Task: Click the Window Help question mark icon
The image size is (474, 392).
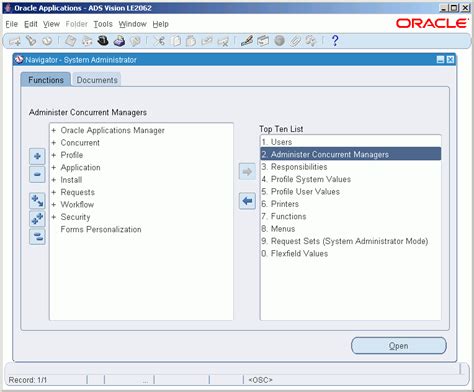Action: click(335, 41)
